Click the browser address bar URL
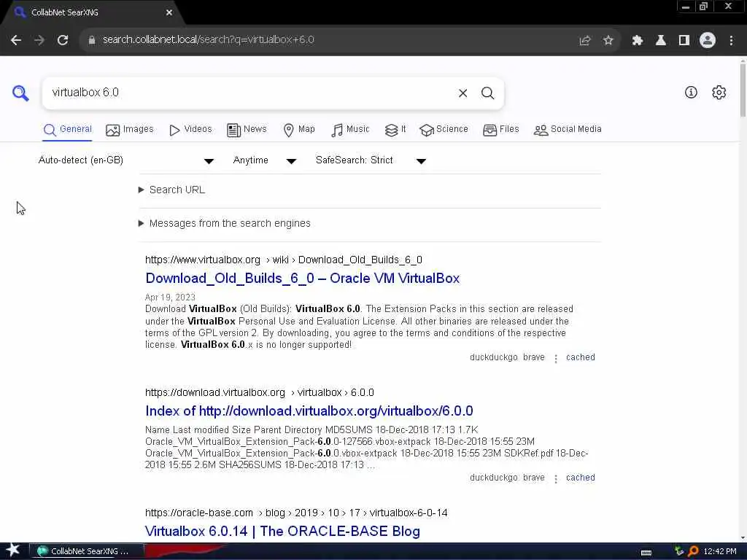Image resolution: width=747 pixels, height=560 pixels. point(208,40)
